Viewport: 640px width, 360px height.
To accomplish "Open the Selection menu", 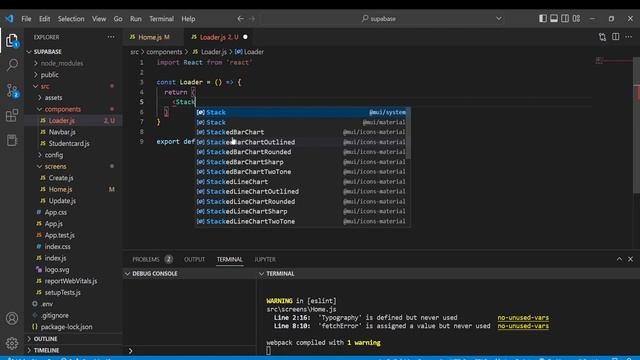I will pos(71,19).
